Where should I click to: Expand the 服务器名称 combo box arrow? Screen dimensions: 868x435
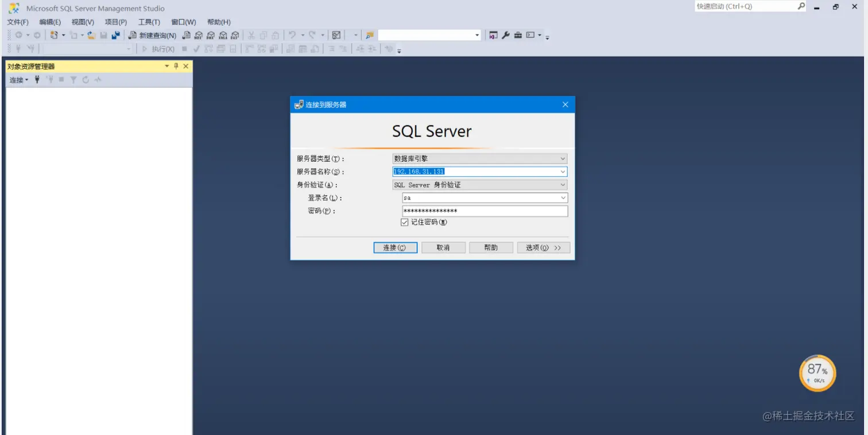tap(563, 172)
